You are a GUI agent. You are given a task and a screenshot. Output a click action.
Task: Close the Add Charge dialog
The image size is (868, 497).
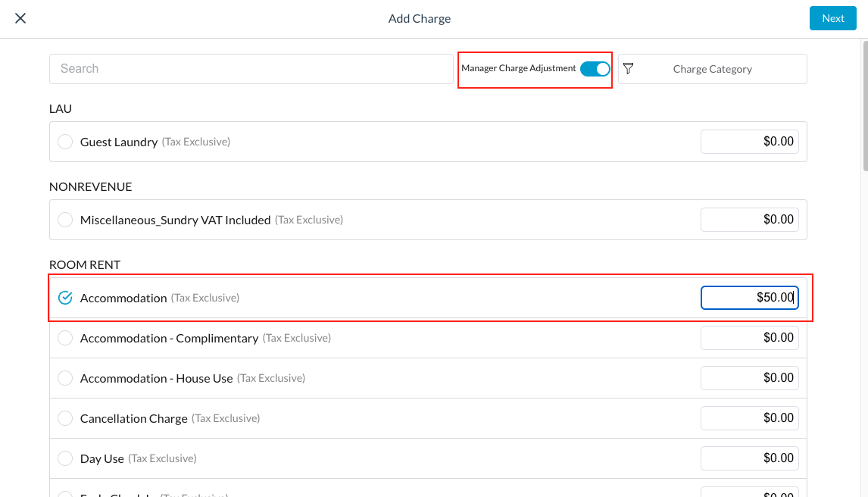pyautogui.click(x=20, y=18)
